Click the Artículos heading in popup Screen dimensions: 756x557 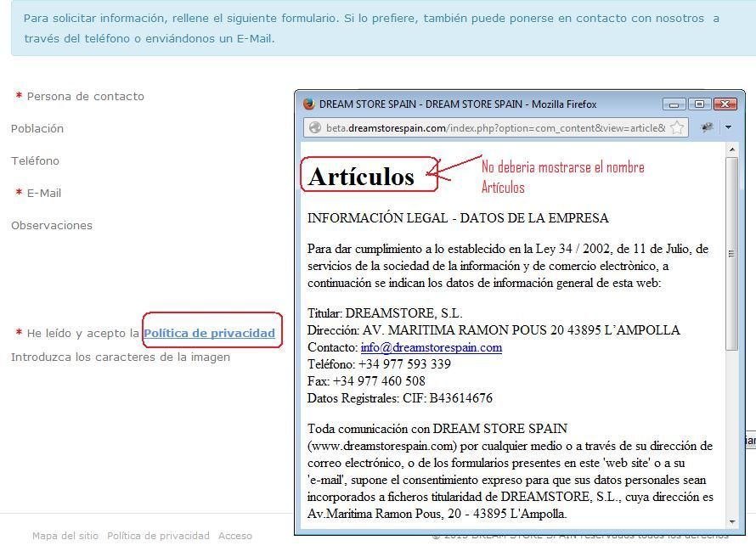[362, 177]
